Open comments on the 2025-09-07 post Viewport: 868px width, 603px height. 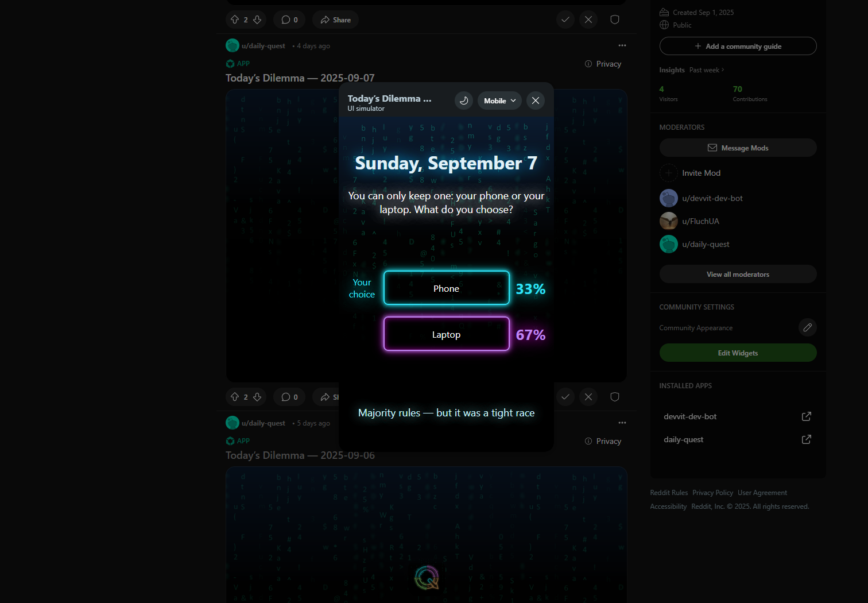click(289, 397)
